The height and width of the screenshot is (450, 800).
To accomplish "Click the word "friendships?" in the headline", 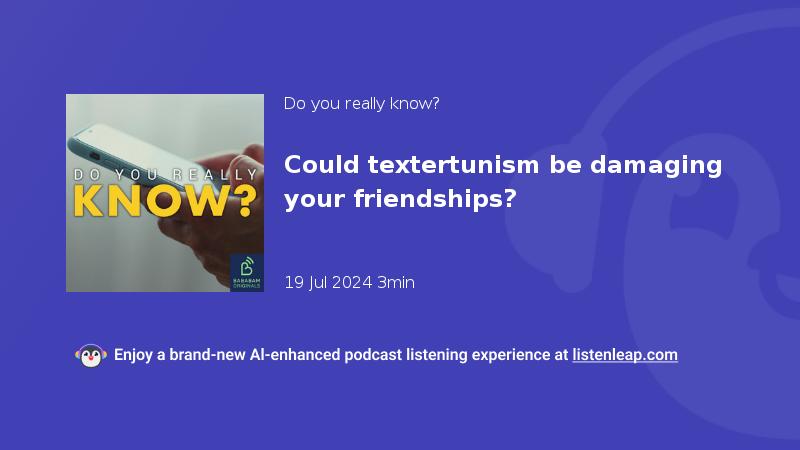I will pos(435,198).
